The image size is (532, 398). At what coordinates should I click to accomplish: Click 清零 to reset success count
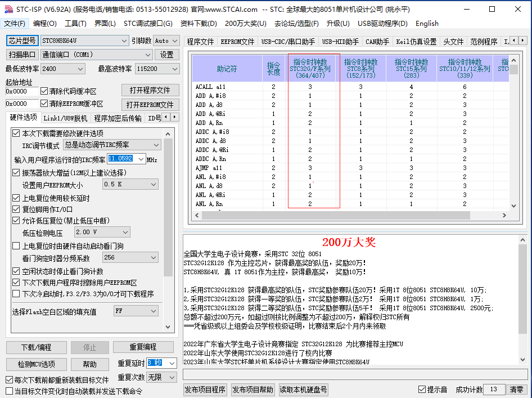(517, 390)
